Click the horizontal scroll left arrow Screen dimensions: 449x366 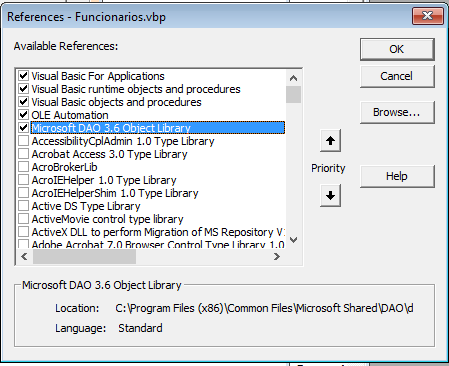(x=24, y=256)
